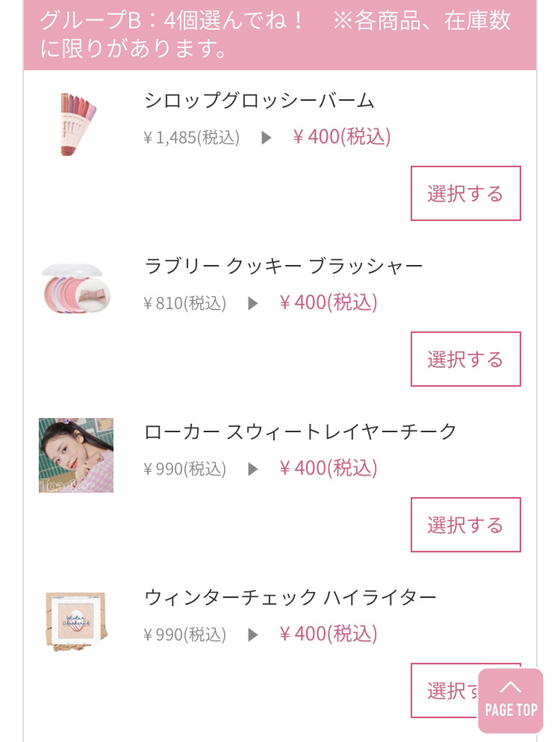560x742 pixels.
Task: Select the シロップグロッシーバーム product
Action: 465,193
